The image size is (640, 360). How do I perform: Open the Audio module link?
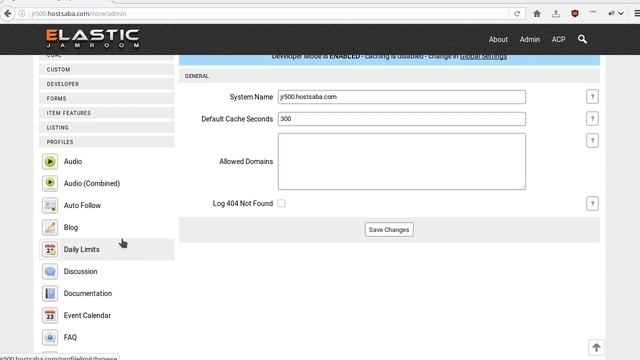(73, 162)
